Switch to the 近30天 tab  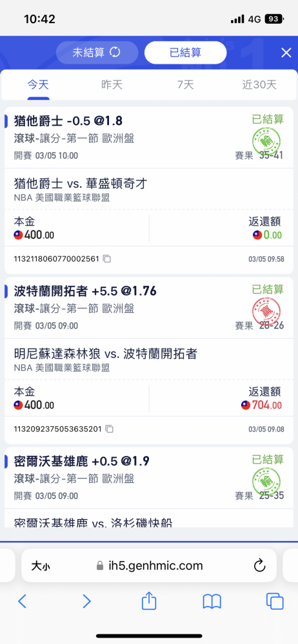[259, 85]
